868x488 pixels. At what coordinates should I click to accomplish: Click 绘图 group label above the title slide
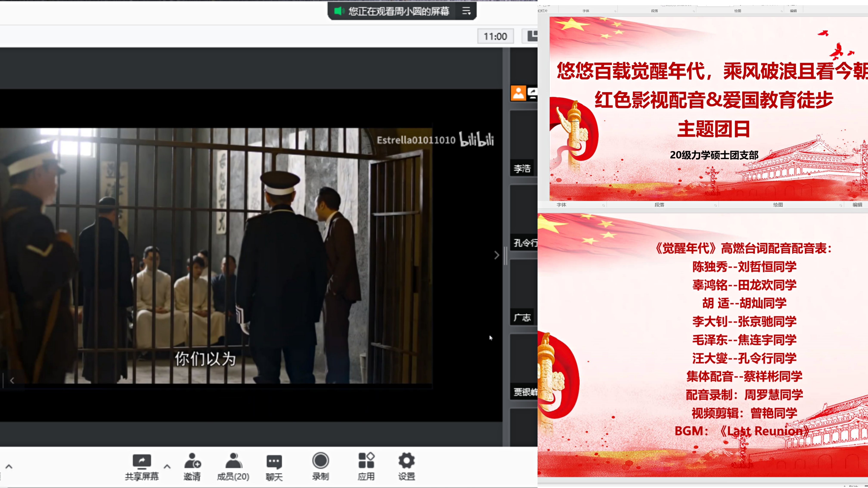(738, 11)
